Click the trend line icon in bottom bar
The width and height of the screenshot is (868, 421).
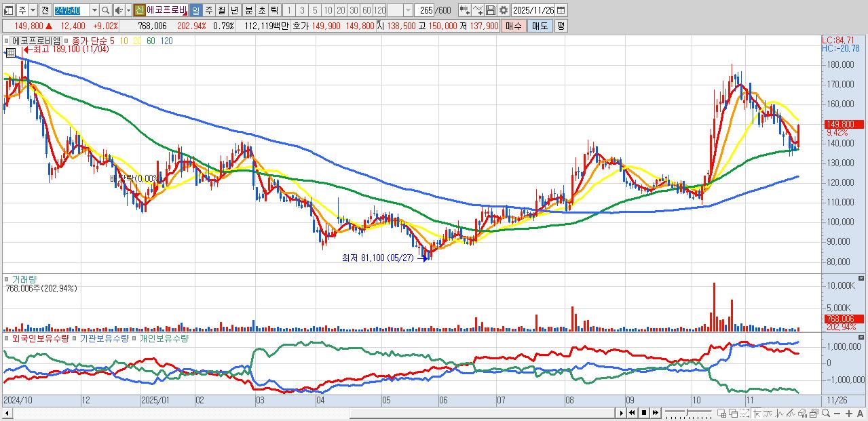coord(768,413)
